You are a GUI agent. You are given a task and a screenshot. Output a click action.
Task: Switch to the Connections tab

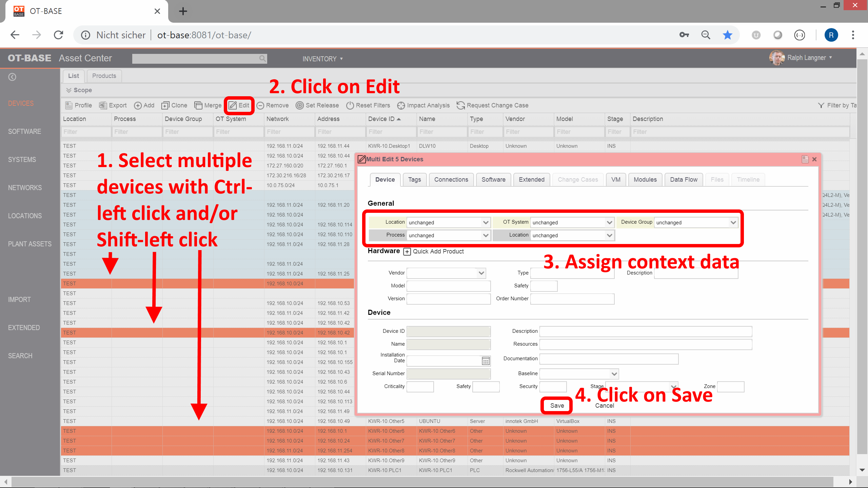tap(451, 180)
